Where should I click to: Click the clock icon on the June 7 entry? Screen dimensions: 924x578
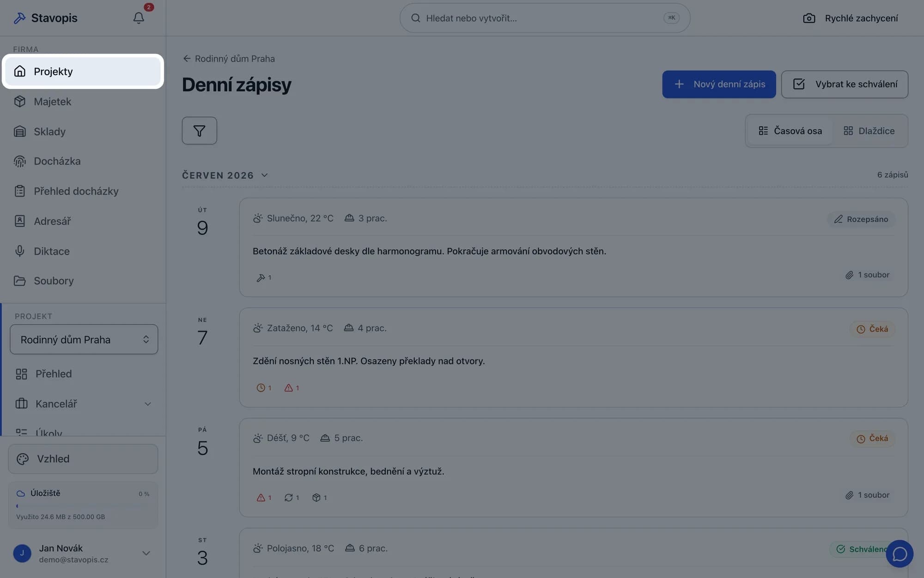[261, 387]
